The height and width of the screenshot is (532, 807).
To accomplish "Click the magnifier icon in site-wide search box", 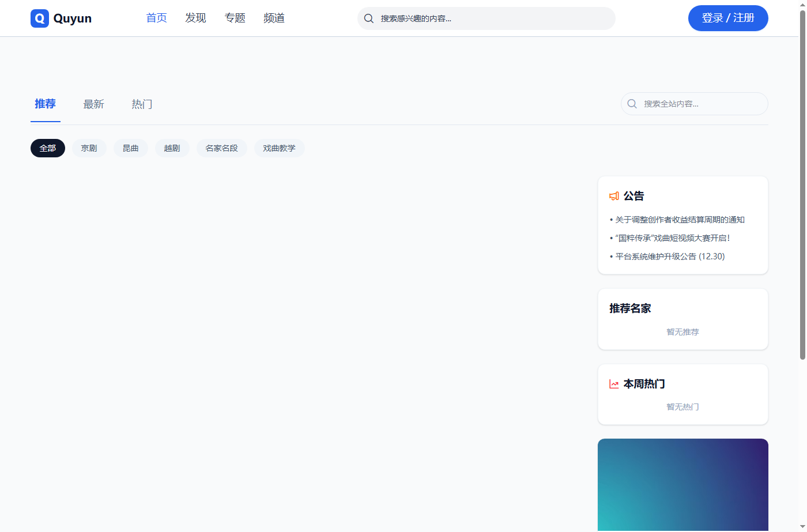I will [x=632, y=104].
